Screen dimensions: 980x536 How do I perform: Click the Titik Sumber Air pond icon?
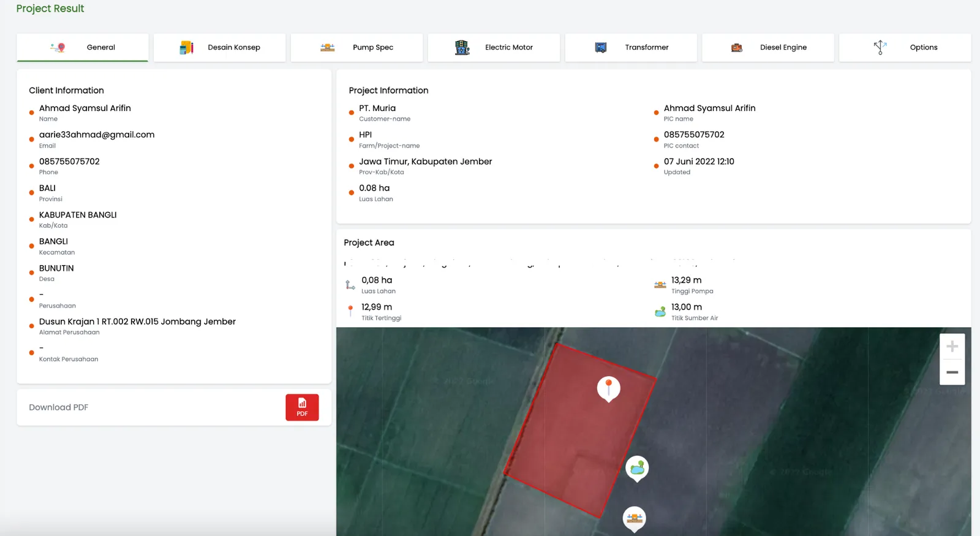[660, 312]
